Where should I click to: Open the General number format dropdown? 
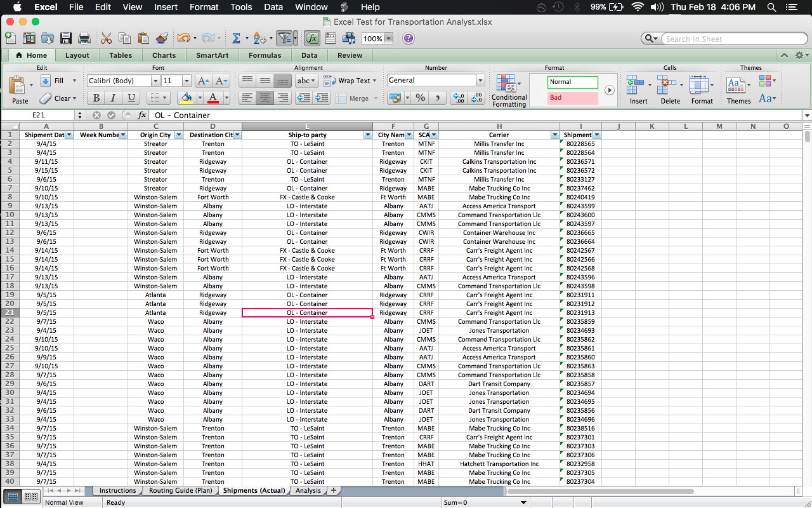480,80
